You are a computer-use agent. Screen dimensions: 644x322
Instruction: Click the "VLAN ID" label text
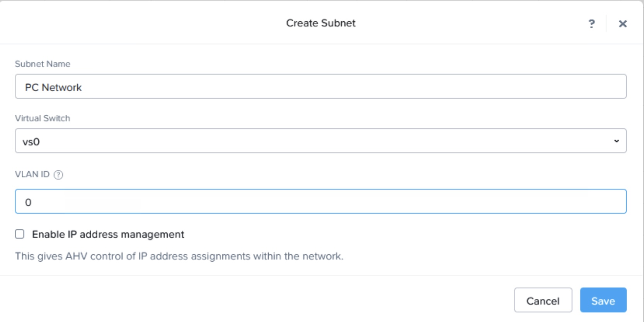[32, 174]
